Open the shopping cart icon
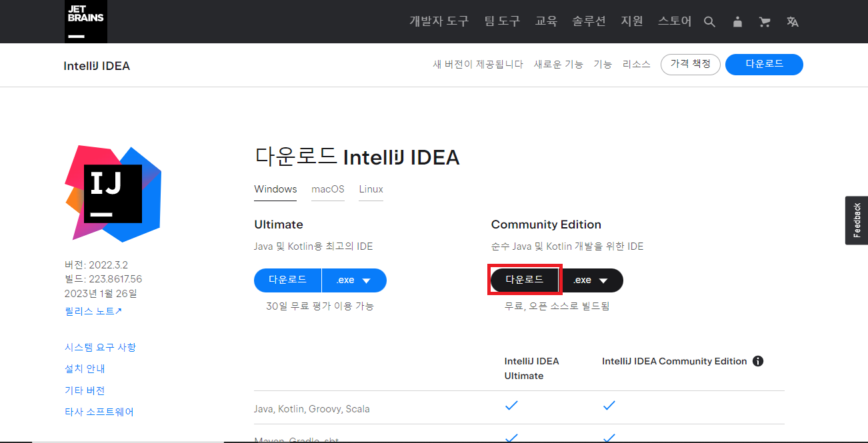Image resolution: width=868 pixels, height=443 pixels. coord(765,22)
